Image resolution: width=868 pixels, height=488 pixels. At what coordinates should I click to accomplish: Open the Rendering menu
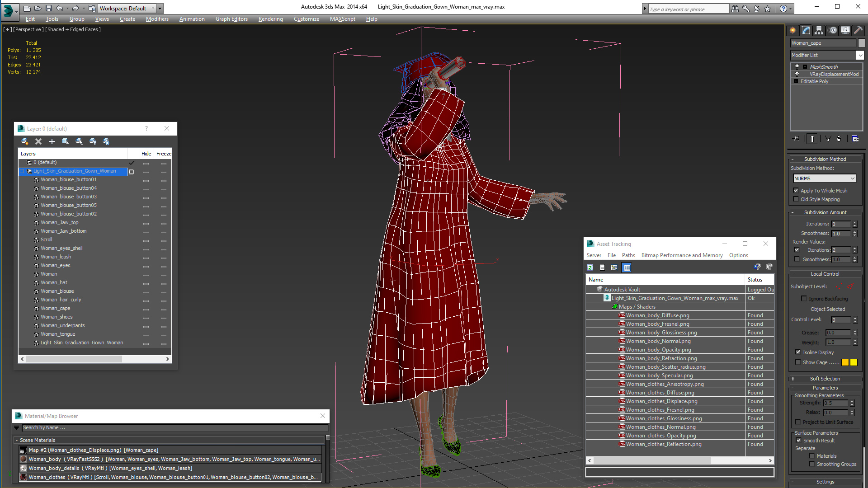(x=270, y=19)
